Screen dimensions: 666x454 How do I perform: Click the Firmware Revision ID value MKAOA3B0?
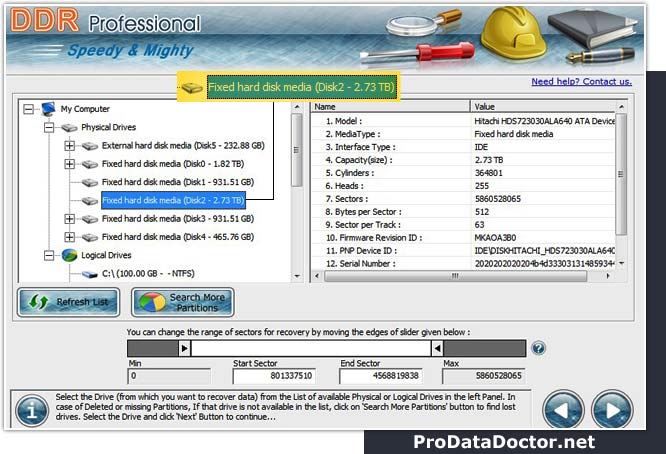(x=495, y=237)
